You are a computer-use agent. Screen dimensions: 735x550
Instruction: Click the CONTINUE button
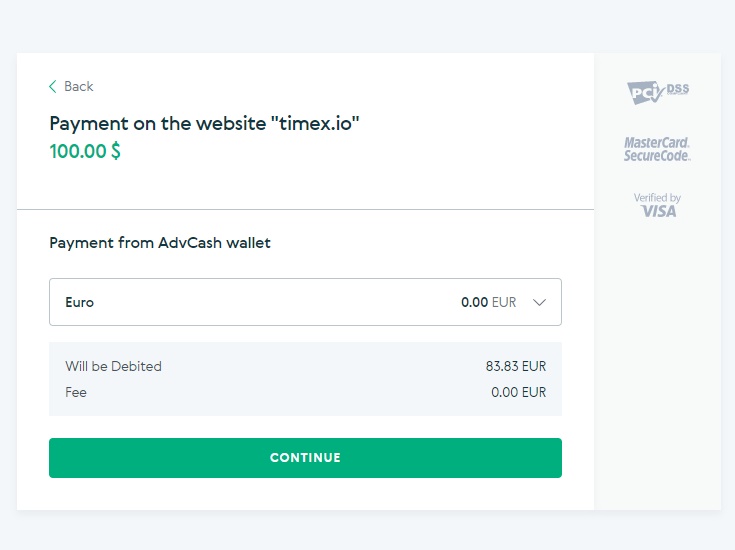(305, 458)
